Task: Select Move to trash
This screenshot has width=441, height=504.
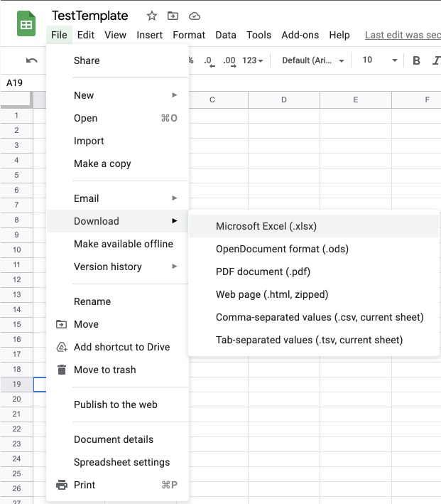Action: (x=118, y=370)
